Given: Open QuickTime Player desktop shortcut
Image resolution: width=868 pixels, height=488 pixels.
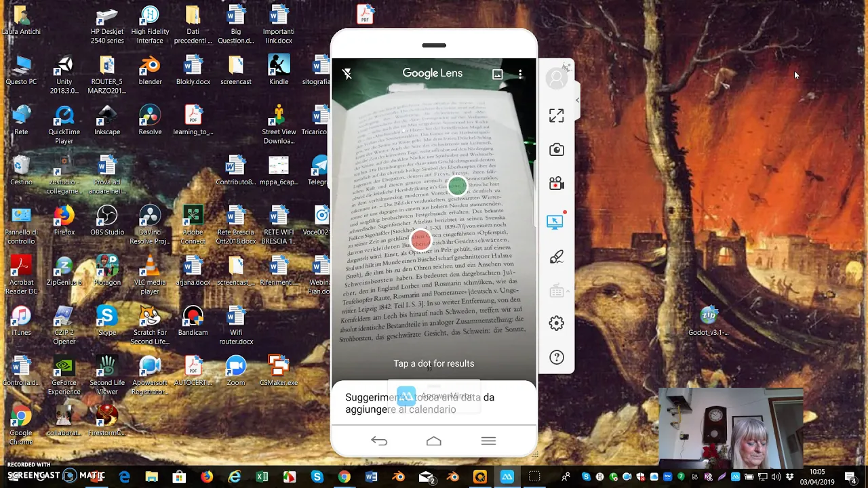Looking at the screenshot, I should pos(64,125).
